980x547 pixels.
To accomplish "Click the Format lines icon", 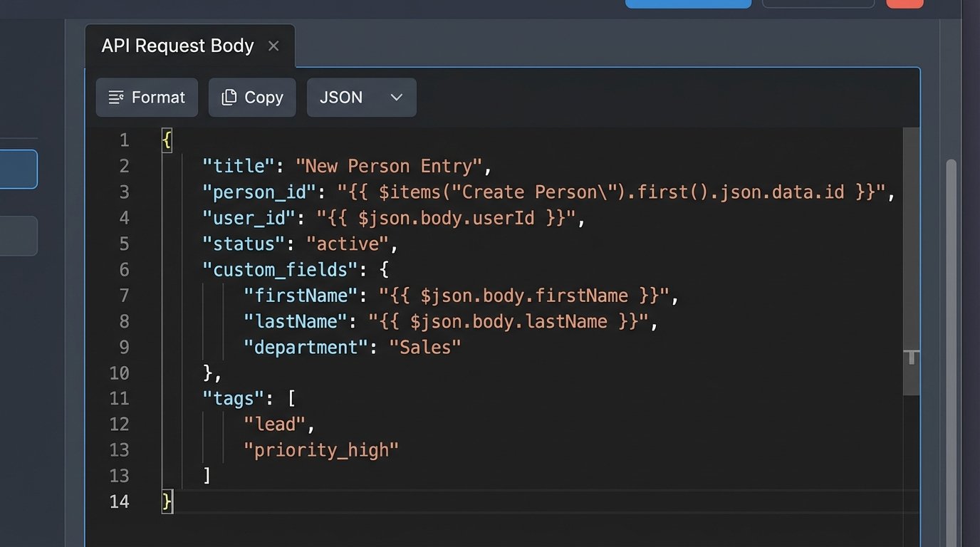I will [116, 98].
